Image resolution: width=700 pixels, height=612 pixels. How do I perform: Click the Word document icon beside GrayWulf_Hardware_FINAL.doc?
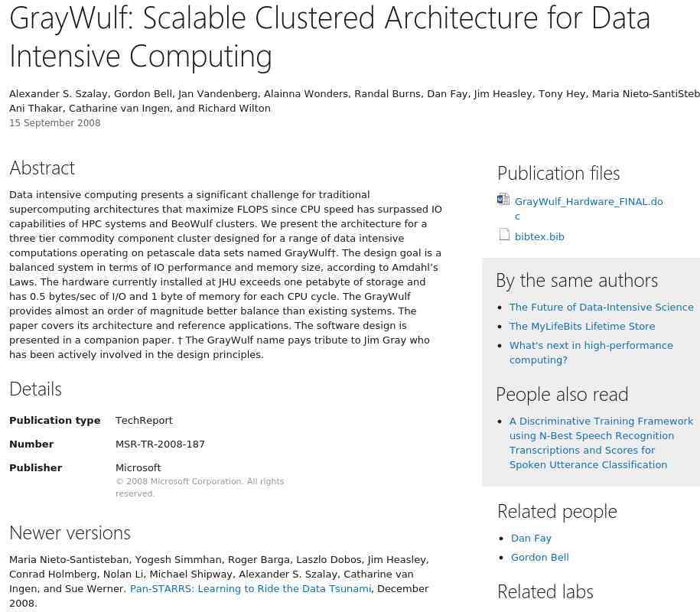pos(503,200)
